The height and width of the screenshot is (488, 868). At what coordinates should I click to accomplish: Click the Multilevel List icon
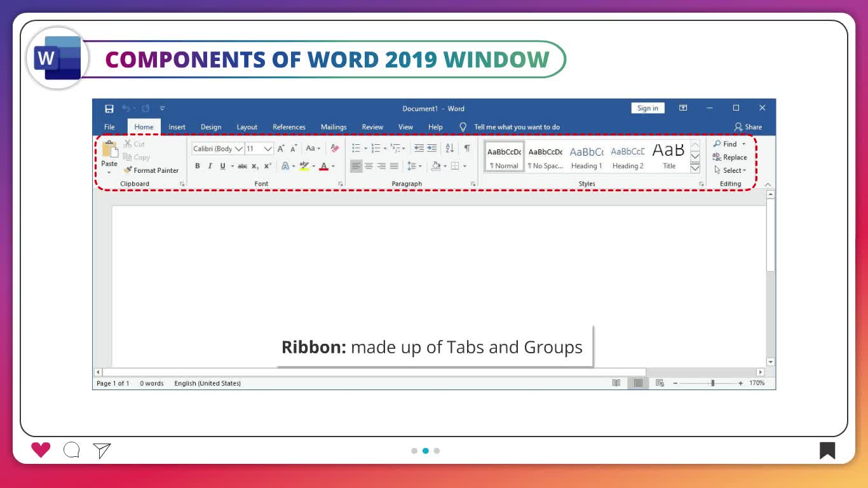point(395,149)
